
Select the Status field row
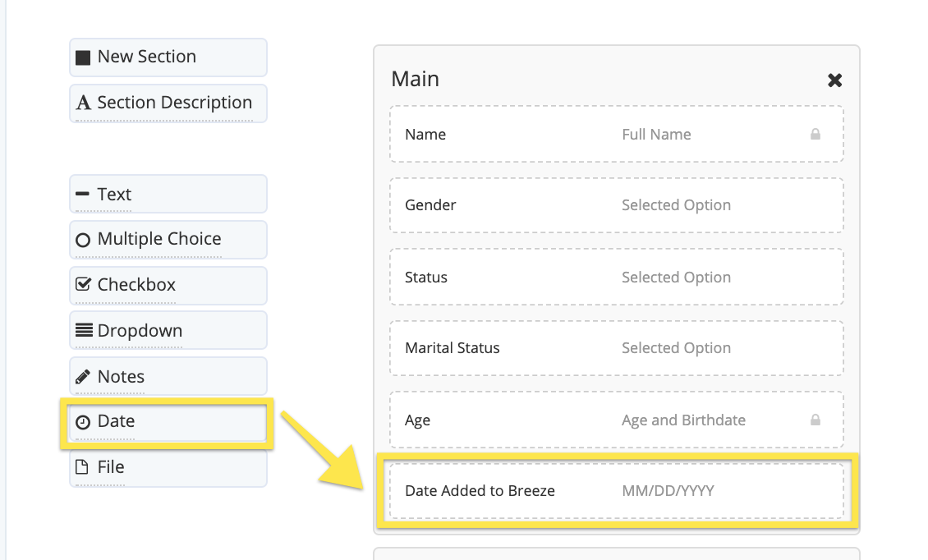[617, 277]
